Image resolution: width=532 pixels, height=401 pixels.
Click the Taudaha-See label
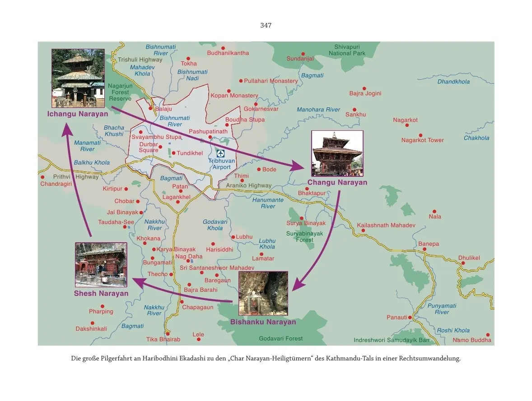pos(116,222)
